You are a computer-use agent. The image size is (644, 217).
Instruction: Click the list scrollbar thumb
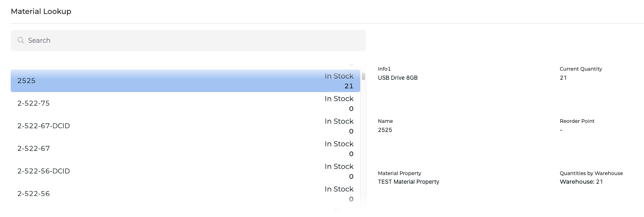tap(363, 76)
